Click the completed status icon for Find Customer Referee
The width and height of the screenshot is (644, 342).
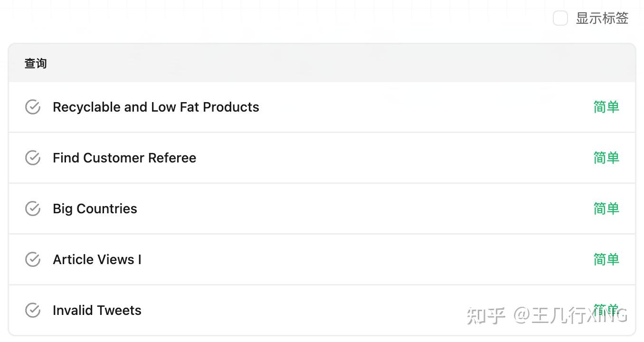tap(32, 158)
